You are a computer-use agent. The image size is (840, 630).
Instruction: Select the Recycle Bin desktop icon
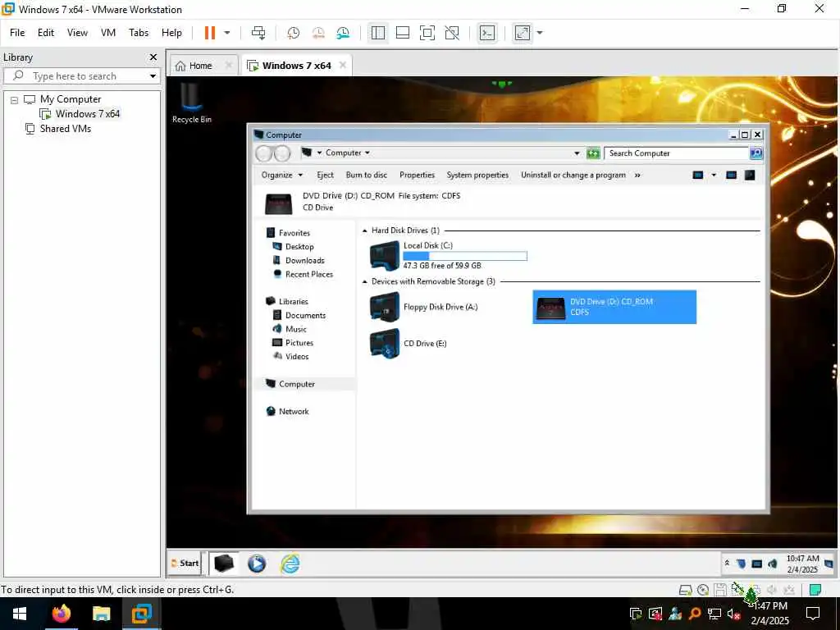tap(191, 103)
